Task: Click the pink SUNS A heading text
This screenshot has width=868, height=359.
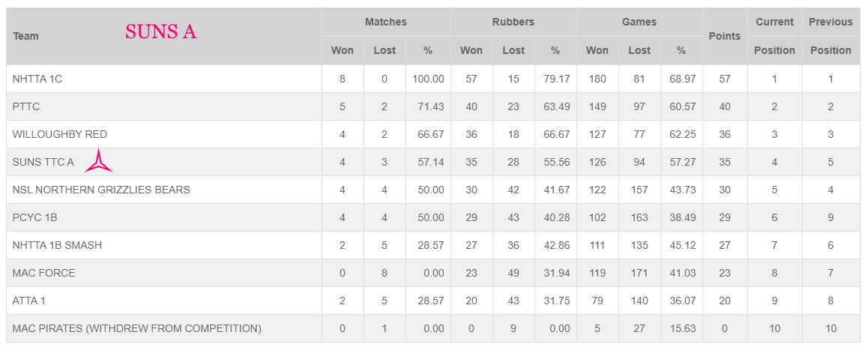Action: coord(160,31)
